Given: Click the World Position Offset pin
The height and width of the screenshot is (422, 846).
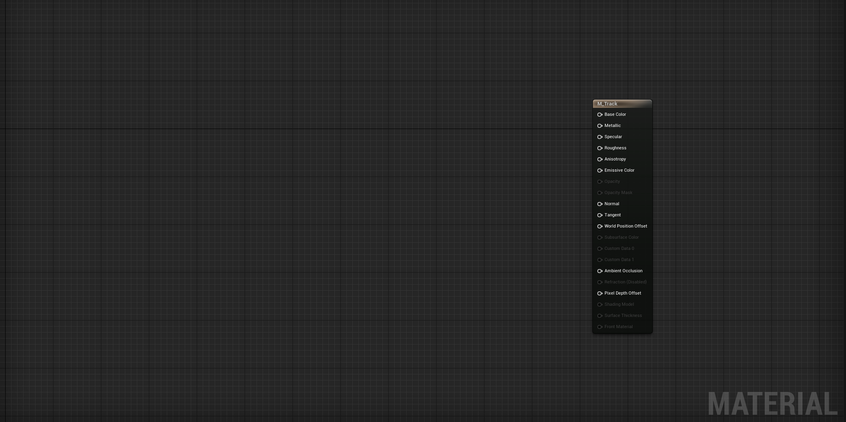Looking at the screenshot, I should tap(600, 226).
